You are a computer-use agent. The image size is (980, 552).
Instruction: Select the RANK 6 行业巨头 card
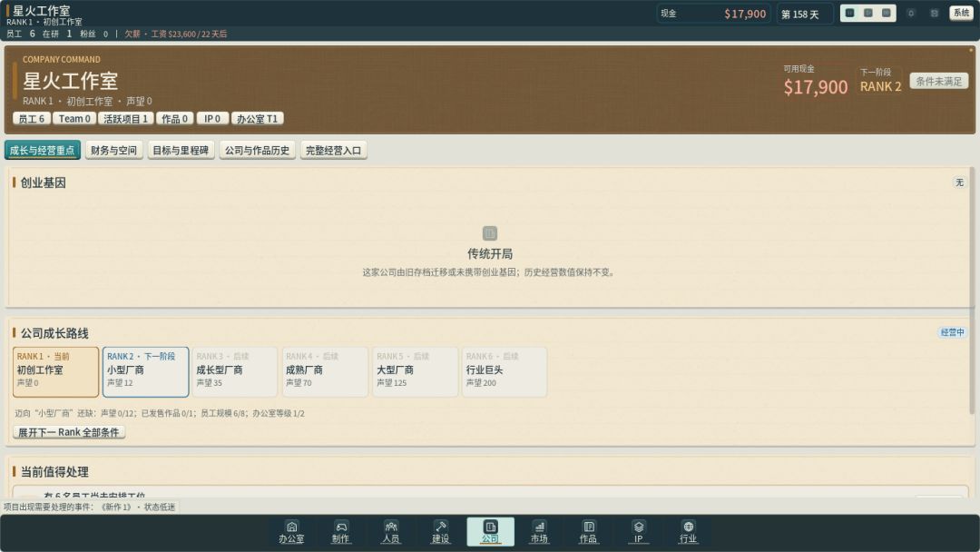[x=505, y=372]
